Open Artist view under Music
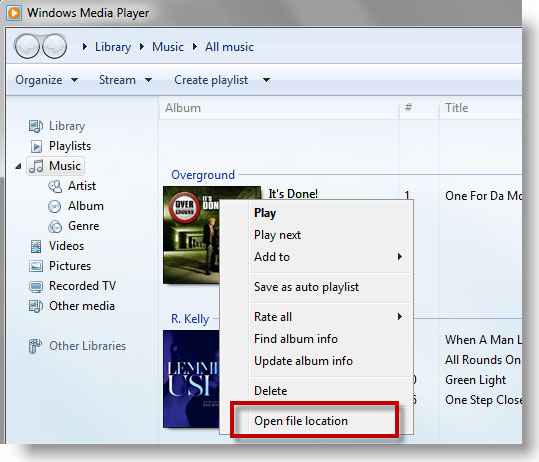 point(82,186)
